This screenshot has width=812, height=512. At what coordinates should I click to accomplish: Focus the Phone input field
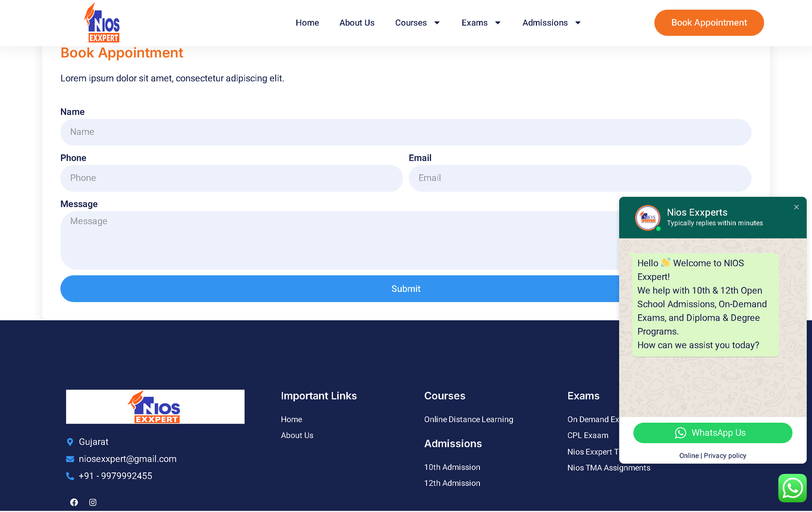[232, 178]
